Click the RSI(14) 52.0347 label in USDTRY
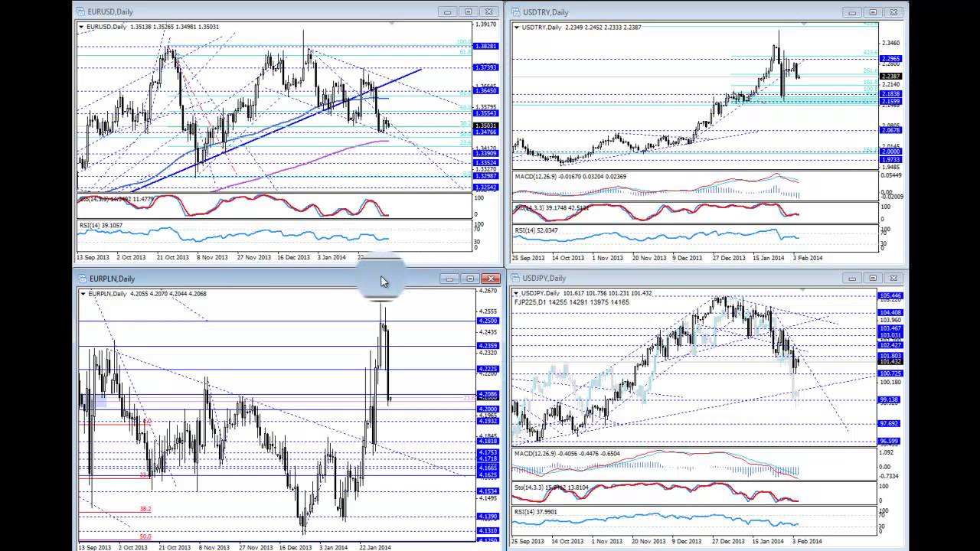Image resolution: width=980 pixels, height=551 pixels. [x=536, y=230]
